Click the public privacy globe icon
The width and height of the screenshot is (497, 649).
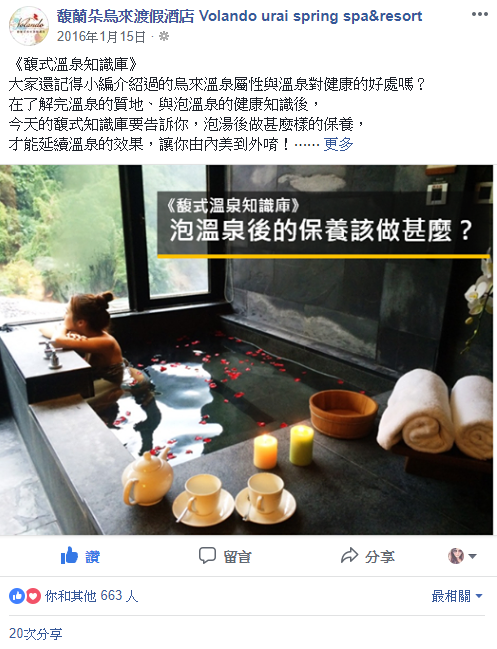(164, 37)
